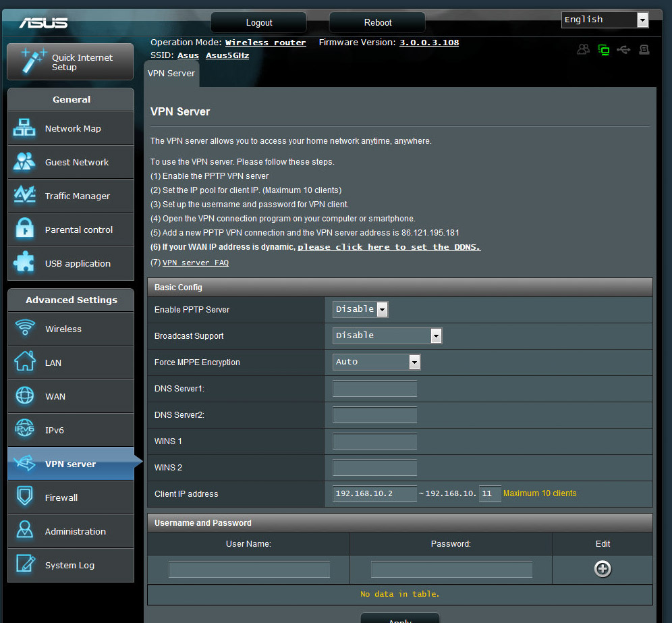This screenshot has height=623, width=672.
Task: Click the Firewall shield icon
Action: pos(25,497)
